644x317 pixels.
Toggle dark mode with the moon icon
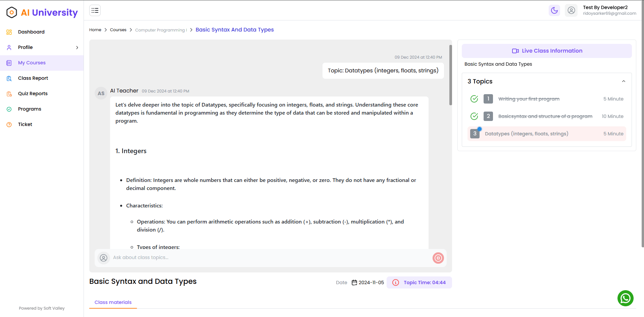(554, 10)
